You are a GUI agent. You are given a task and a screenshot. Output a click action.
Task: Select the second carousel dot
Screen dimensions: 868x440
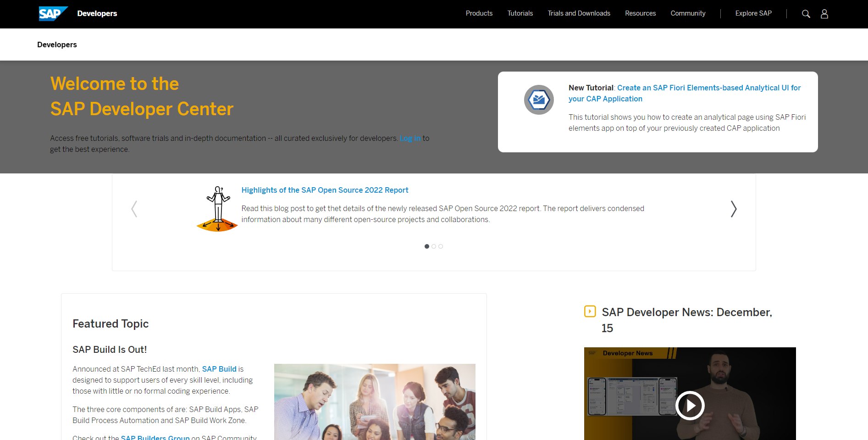434,246
